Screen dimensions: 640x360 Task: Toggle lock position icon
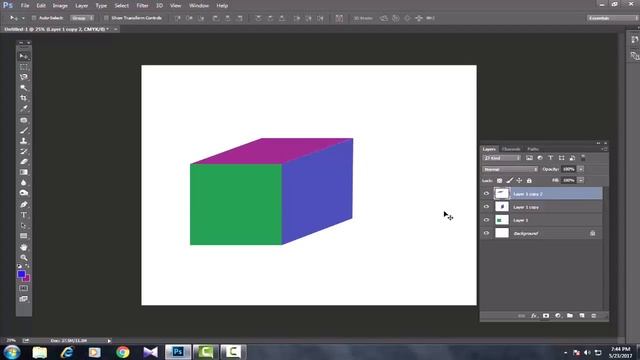[519, 180]
